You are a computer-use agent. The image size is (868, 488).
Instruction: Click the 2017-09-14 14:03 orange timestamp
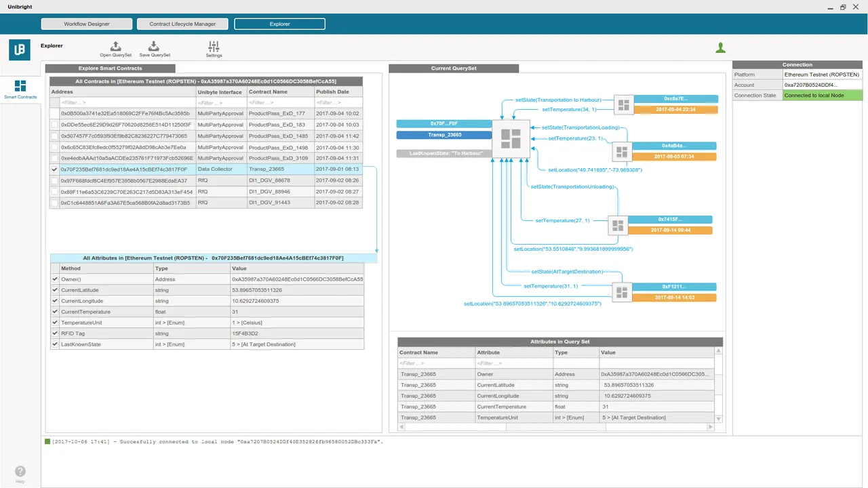[x=675, y=298]
